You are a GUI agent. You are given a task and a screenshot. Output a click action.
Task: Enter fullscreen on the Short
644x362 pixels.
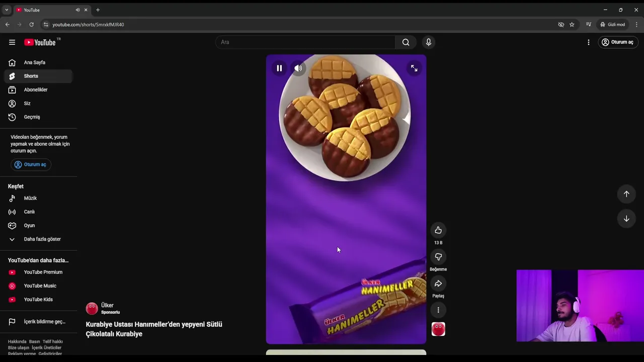[414, 68]
